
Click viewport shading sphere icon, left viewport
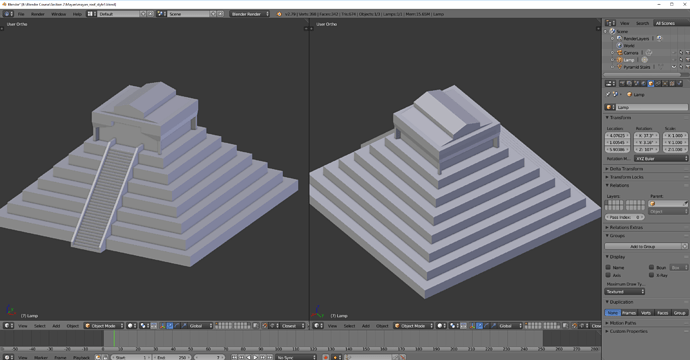tap(131, 326)
